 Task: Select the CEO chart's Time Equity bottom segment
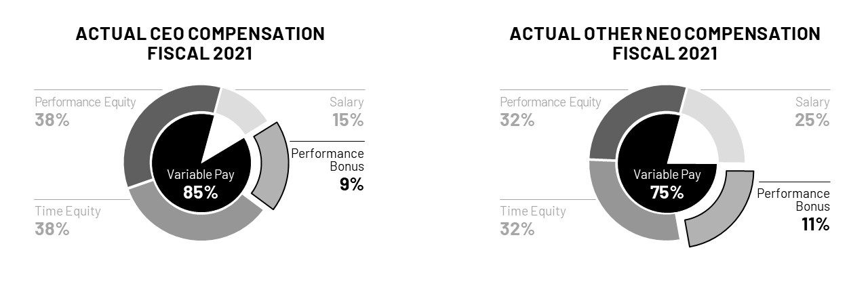[x=197, y=222]
